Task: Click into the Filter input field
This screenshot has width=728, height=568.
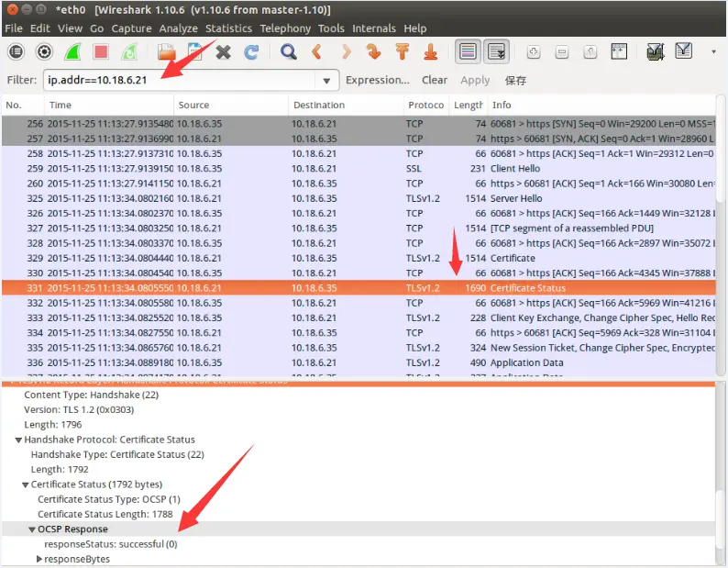Action: pos(181,80)
